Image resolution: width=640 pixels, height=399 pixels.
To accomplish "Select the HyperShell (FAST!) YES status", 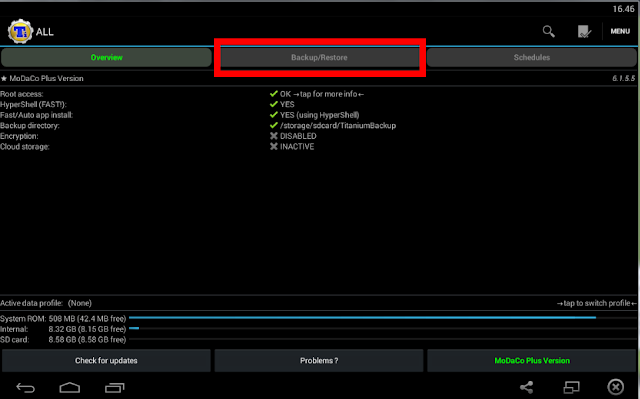I will point(282,104).
